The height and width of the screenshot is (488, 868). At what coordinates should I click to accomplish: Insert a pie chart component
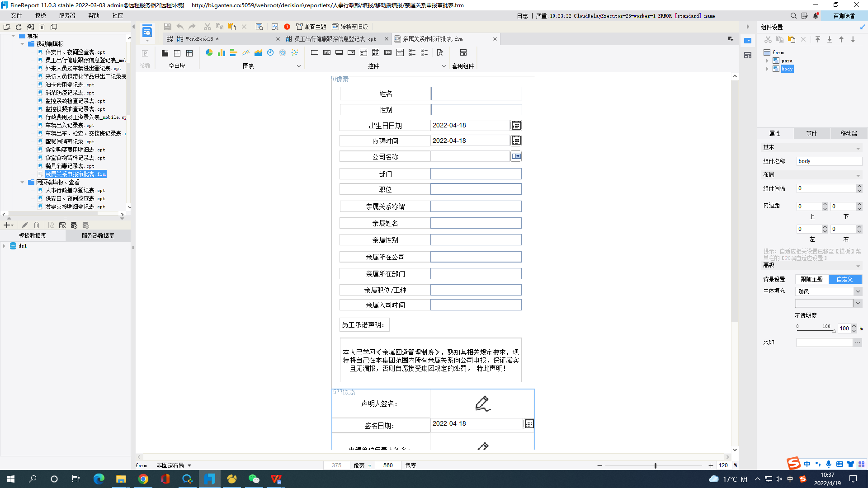209,53
